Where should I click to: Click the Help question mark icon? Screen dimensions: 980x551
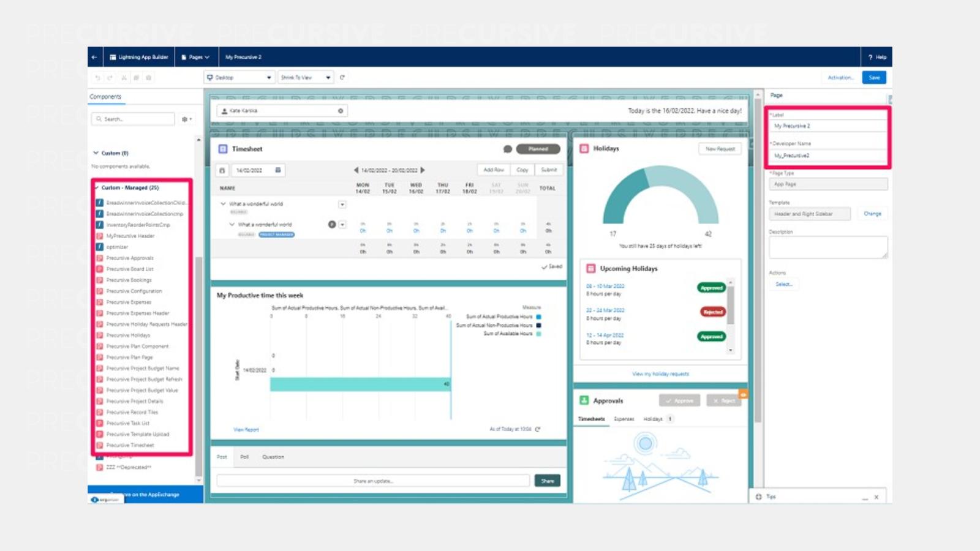[x=870, y=57]
